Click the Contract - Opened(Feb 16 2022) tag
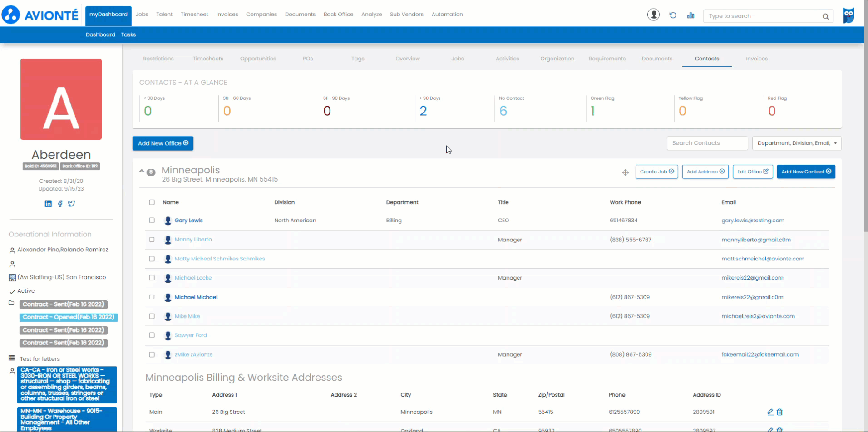Viewport: 868px width, 432px height. (x=69, y=317)
